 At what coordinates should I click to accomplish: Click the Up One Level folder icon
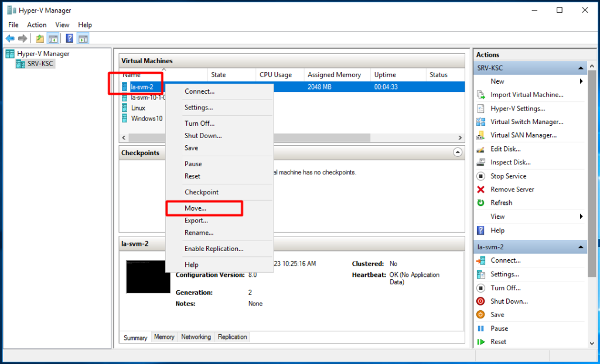(x=40, y=38)
